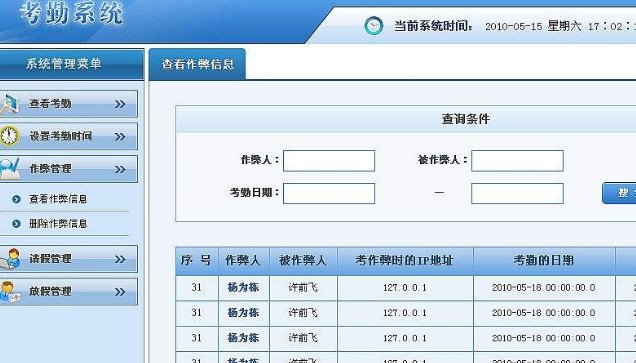Screen dimensions: 636x363
Task: Open the 设置考勤时间 menu
Action: [x=69, y=136]
